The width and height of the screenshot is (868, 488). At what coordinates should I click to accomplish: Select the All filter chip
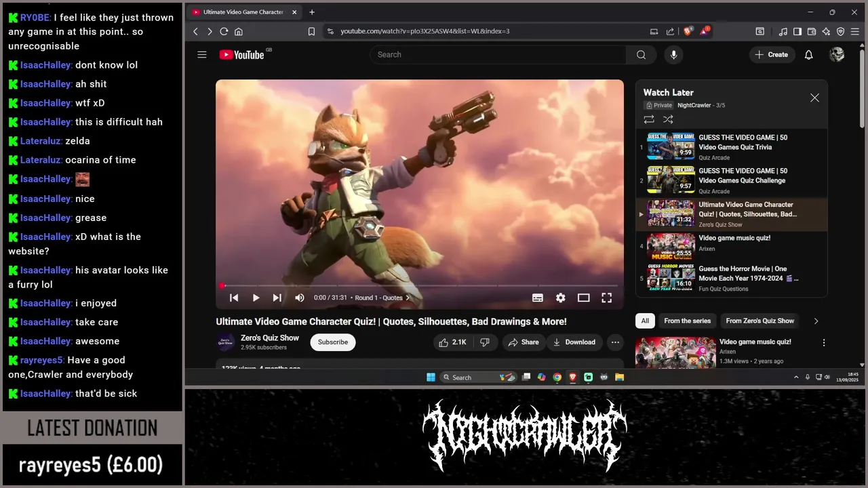645,321
